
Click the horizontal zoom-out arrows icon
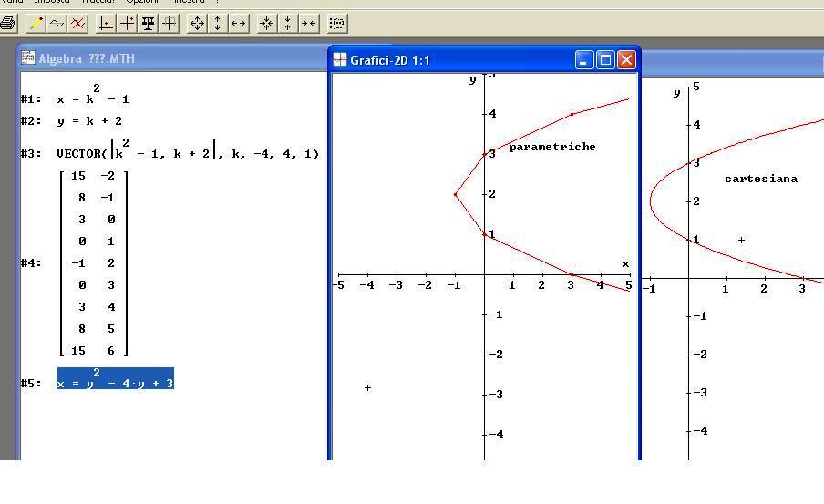[308, 23]
